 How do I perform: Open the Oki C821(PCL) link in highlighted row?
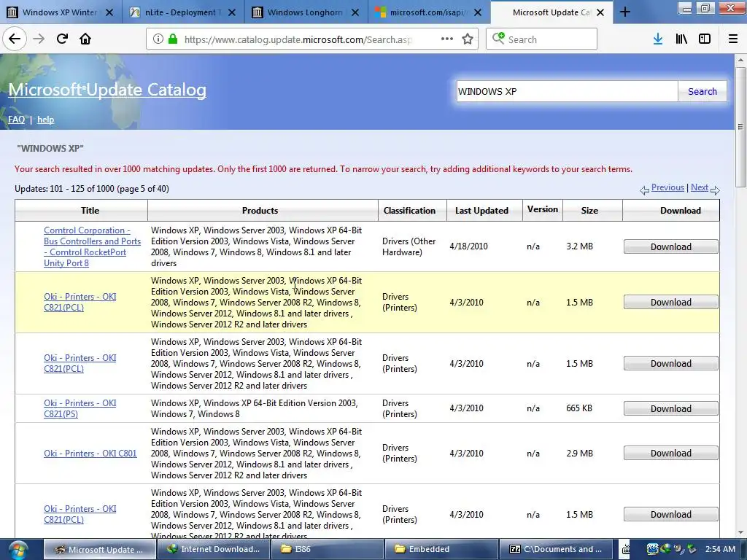[80, 302]
